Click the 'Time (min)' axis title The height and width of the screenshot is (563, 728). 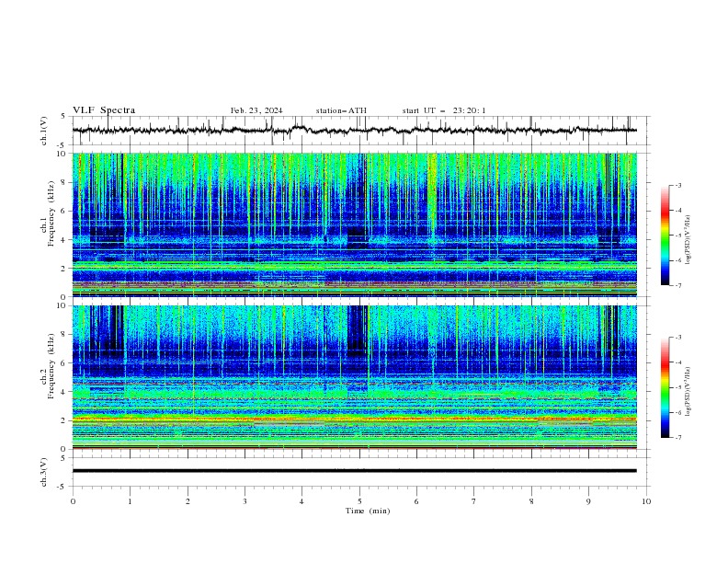368,511
